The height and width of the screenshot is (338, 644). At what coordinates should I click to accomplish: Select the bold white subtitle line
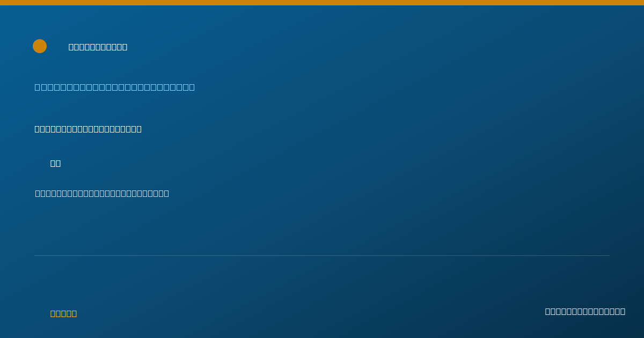88,129
